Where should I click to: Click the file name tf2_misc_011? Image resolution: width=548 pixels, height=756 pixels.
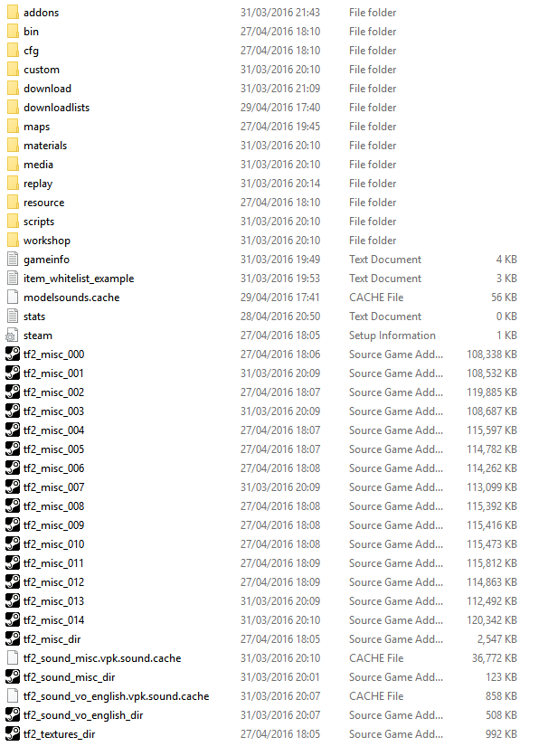[x=54, y=563]
